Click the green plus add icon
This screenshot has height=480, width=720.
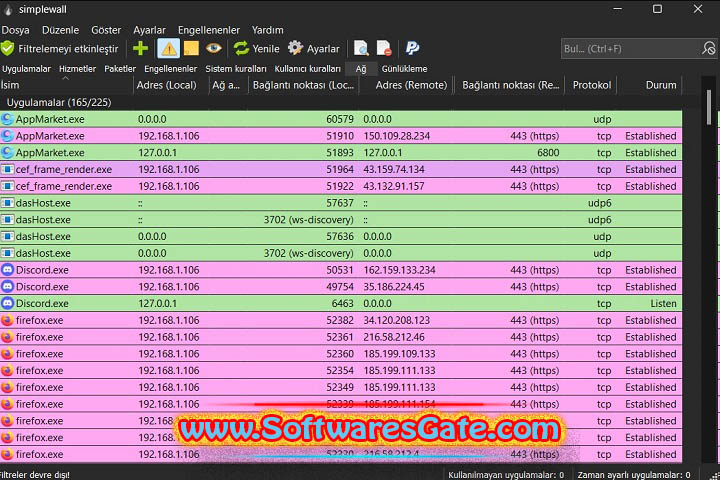140,48
